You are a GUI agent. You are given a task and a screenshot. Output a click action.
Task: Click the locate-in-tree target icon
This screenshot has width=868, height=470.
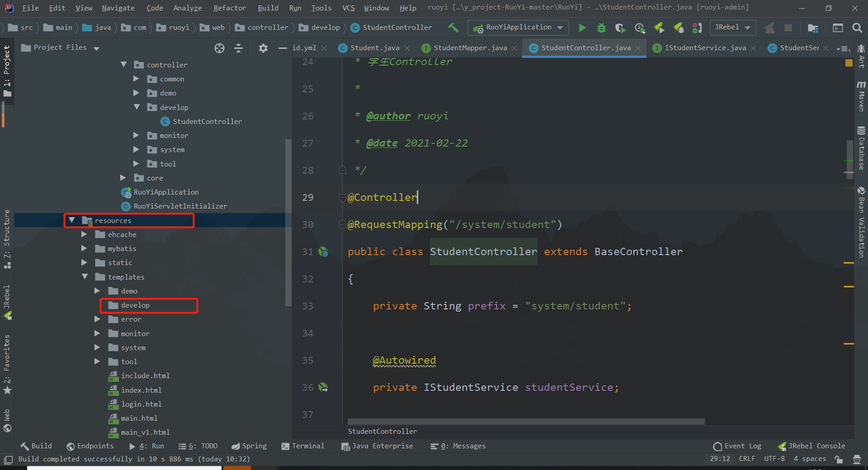tap(219, 48)
